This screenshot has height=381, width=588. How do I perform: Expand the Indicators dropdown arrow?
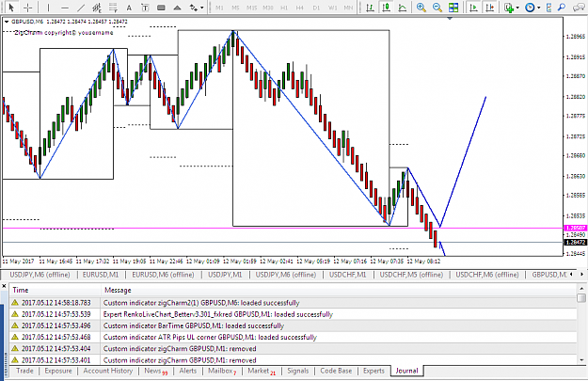pos(517,8)
